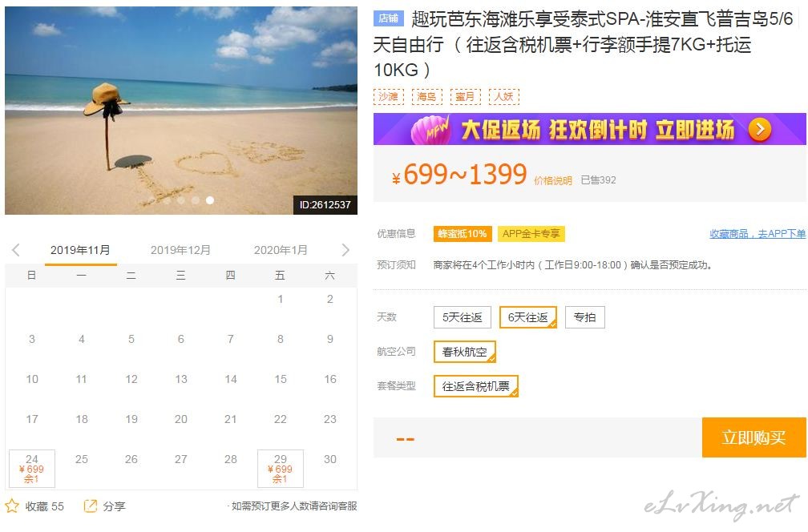Screen dimensions: 808x532
Task: Advance calendar with right chevron arrow
Action: pyautogui.click(x=345, y=250)
